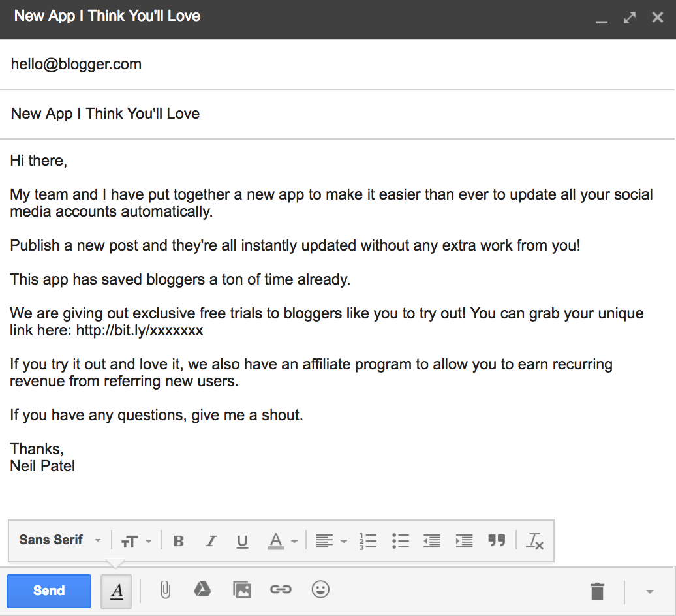
Task: Close the compose window
Action: (658, 17)
